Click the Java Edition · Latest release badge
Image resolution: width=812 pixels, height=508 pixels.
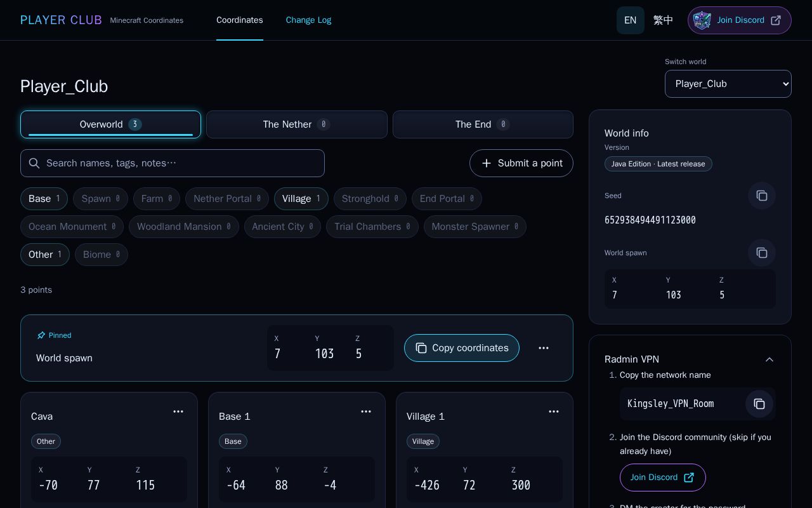pyautogui.click(x=658, y=164)
